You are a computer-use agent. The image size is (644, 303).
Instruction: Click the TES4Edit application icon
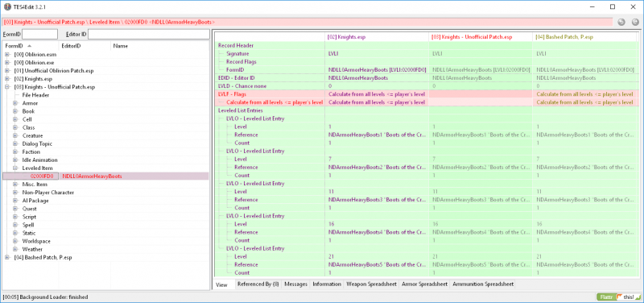click(x=7, y=6)
